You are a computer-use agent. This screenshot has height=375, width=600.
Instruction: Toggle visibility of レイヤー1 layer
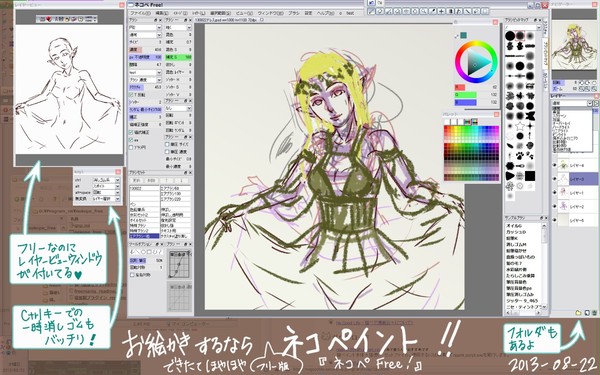[x=554, y=193]
